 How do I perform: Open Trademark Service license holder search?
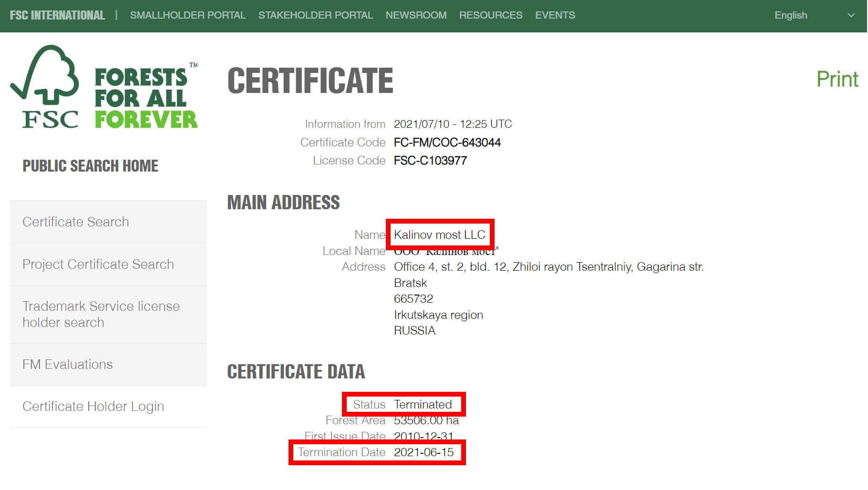pos(108,314)
